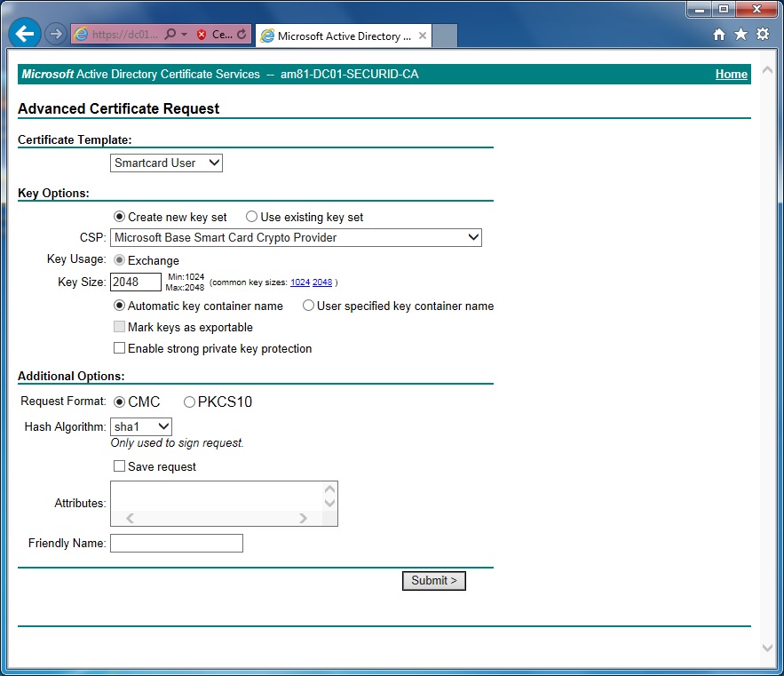Viewport: 784px width, 676px height.
Task: Open the Tools gear icon
Action: (x=762, y=35)
